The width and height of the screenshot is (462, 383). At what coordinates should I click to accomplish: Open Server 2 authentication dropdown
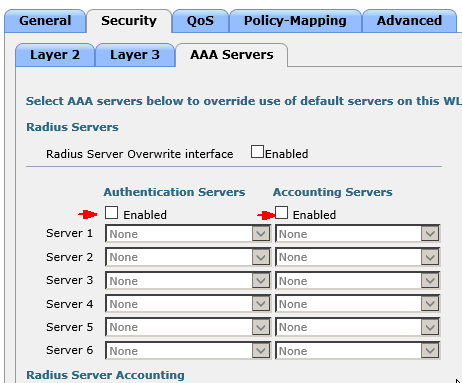[x=188, y=257]
